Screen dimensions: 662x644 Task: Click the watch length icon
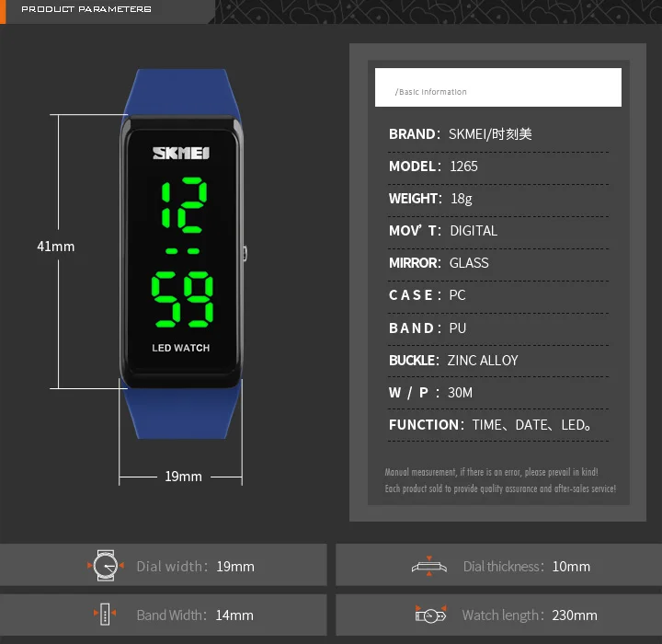coord(430,615)
